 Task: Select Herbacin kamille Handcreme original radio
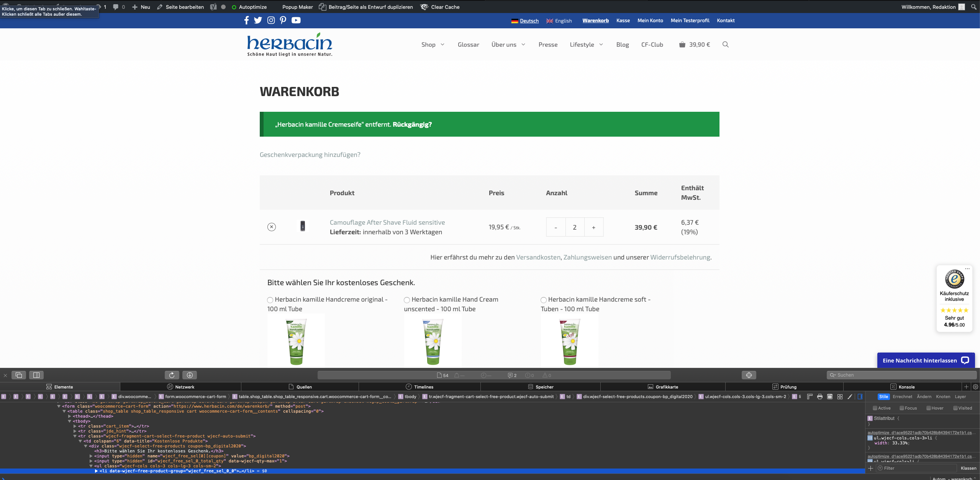pyautogui.click(x=270, y=300)
